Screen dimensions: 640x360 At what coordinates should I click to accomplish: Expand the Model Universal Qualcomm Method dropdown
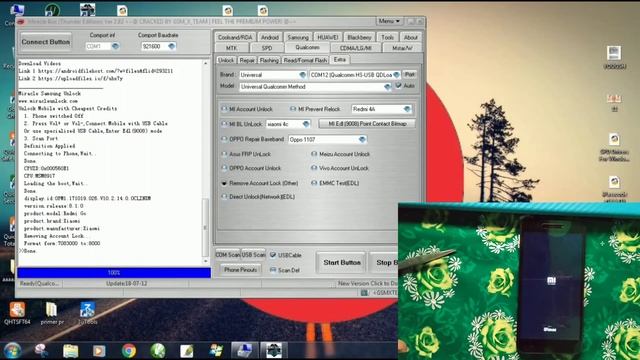pos(387,87)
